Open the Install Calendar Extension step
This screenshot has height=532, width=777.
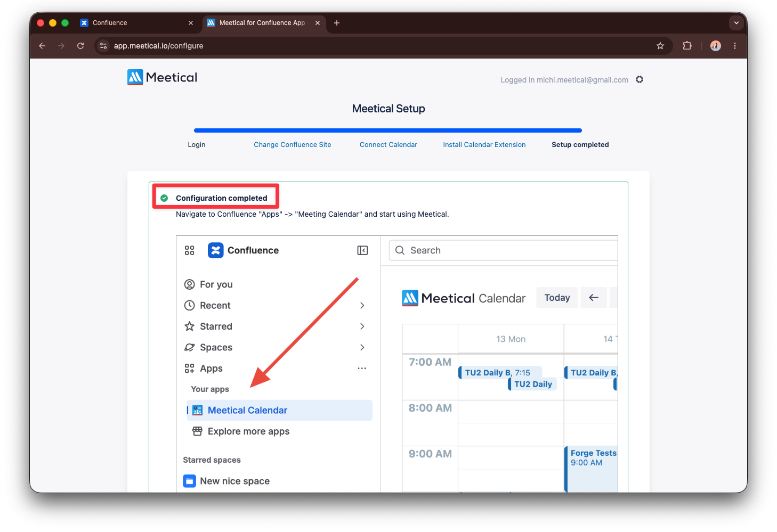pyautogui.click(x=484, y=145)
